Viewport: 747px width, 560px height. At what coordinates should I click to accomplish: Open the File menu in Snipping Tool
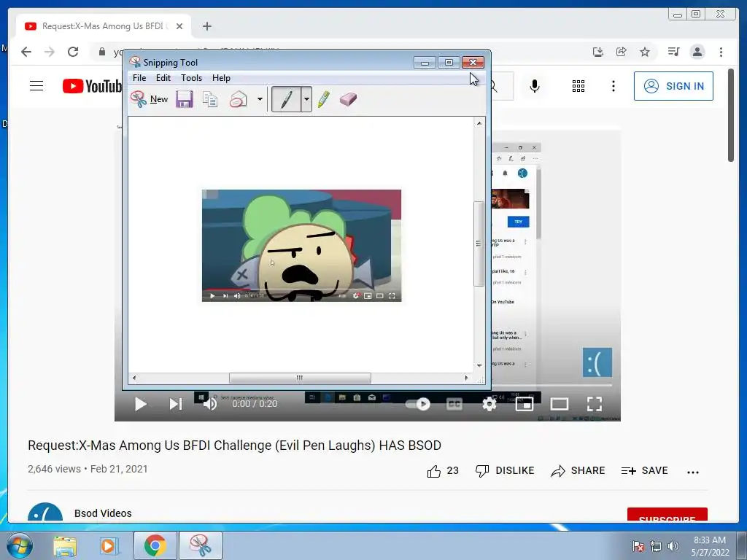point(139,77)
